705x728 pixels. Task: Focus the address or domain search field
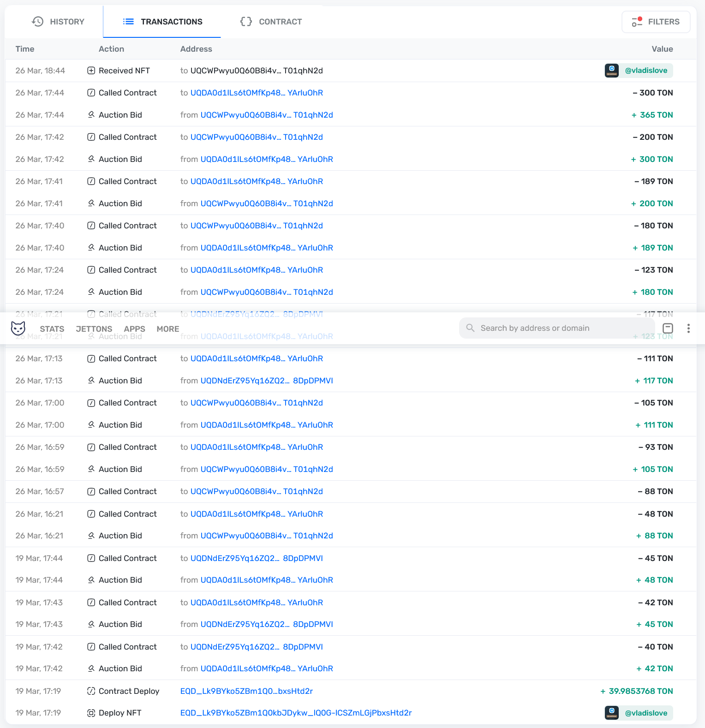(554, 328)
